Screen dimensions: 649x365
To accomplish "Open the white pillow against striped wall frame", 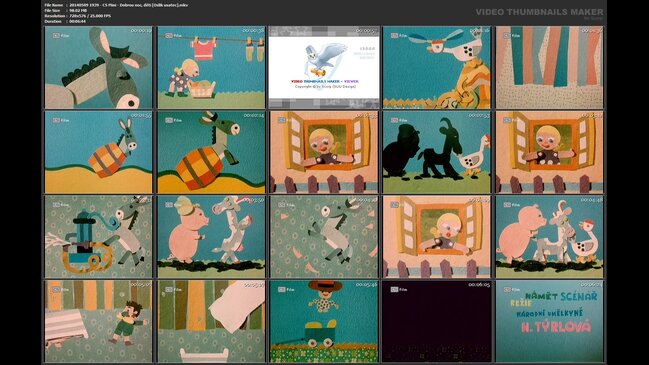I will [x=211, y=321].
